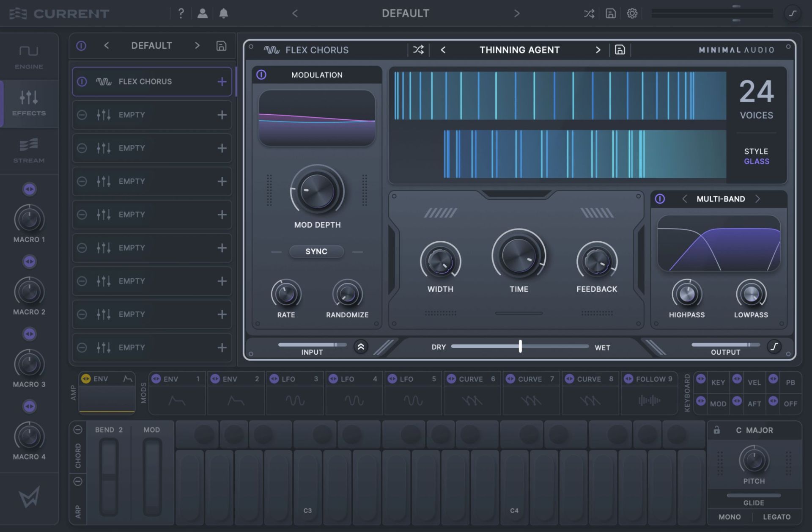The image size is (812, 532).
Task: Toggle the CHORD section on/off
Action: (x=78, y=430)
